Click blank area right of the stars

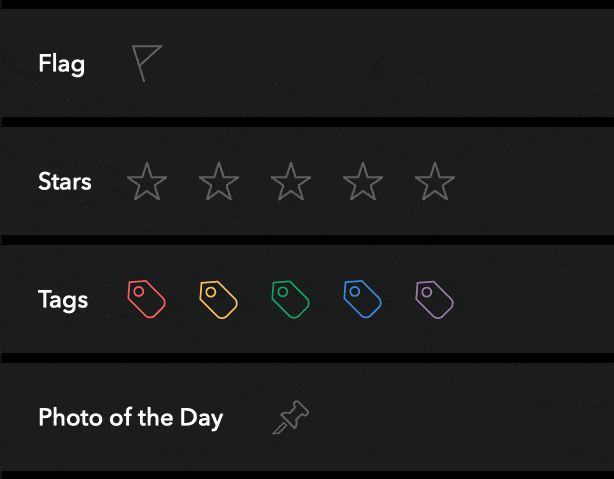coord(535,181)
